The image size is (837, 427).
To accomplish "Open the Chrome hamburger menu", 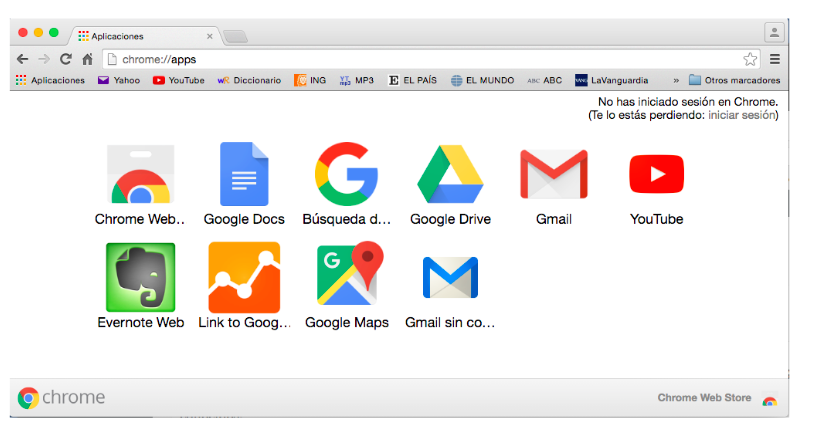I will (775, 59).
